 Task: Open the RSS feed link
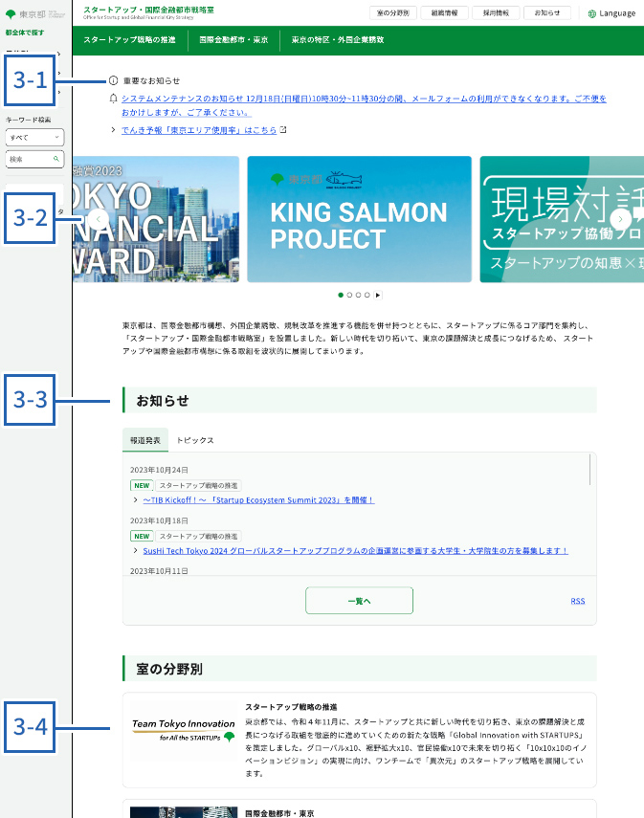coord(578,601)
